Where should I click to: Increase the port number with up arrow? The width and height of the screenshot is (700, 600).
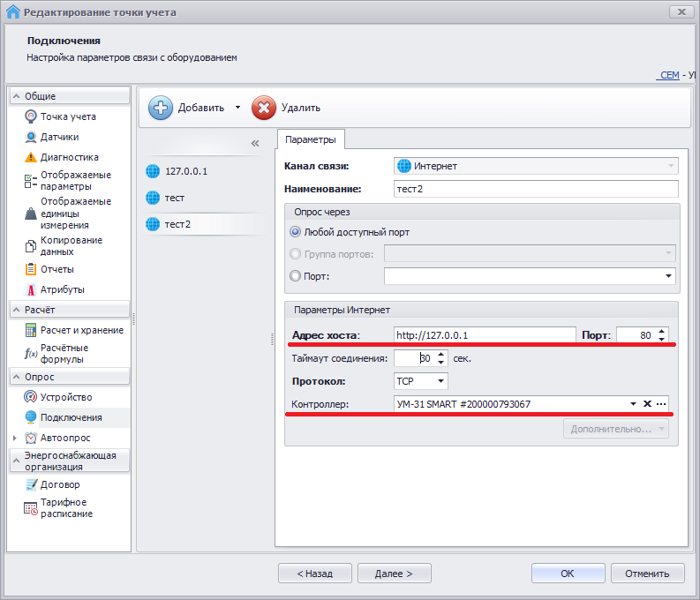click(x=662, y=331)
